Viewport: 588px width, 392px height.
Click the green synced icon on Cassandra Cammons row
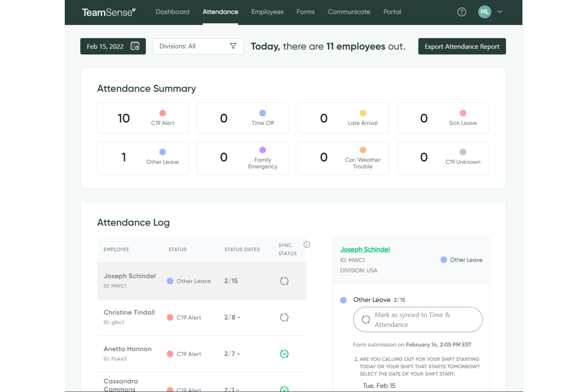click(x=284, y=389)
